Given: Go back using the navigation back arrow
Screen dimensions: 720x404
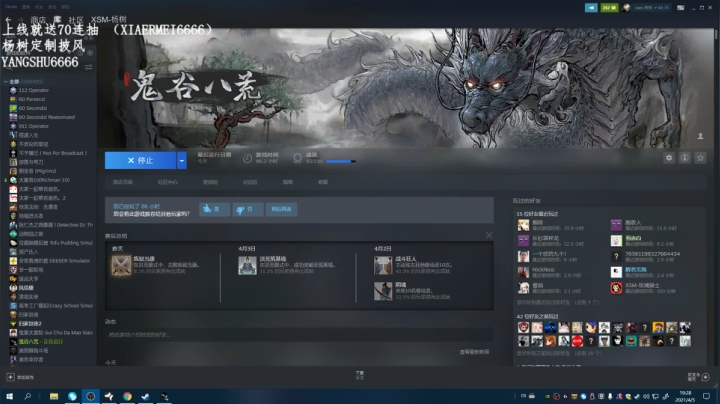Looking at the screenshot, I should tap(8, 20).
